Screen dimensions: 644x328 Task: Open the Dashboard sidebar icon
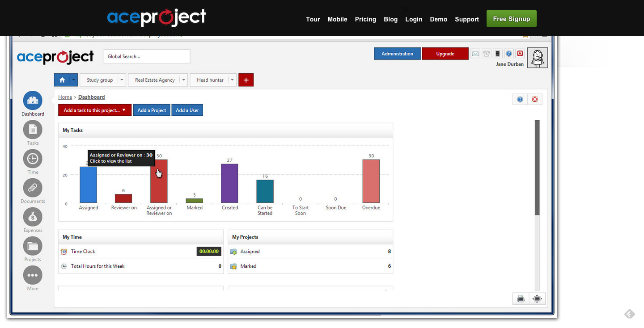pyautogui.click(x=33, y=101)
